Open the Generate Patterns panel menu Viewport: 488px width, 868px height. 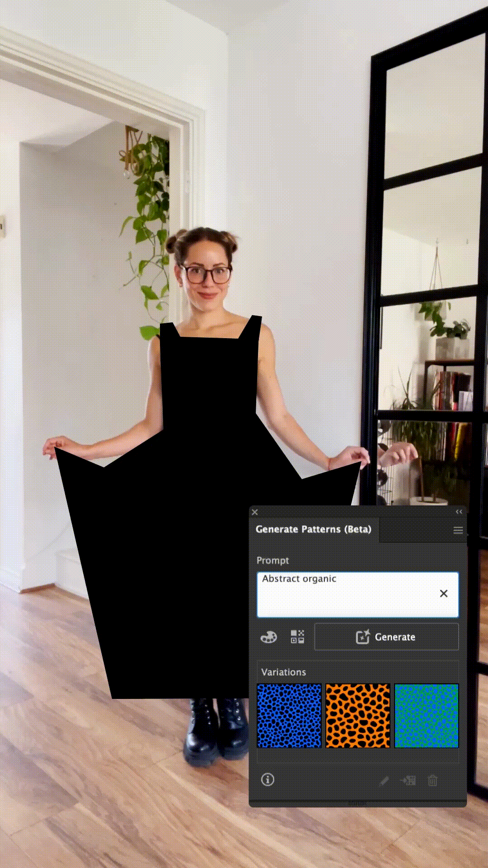pyautogui.click(x=458, y=530)
